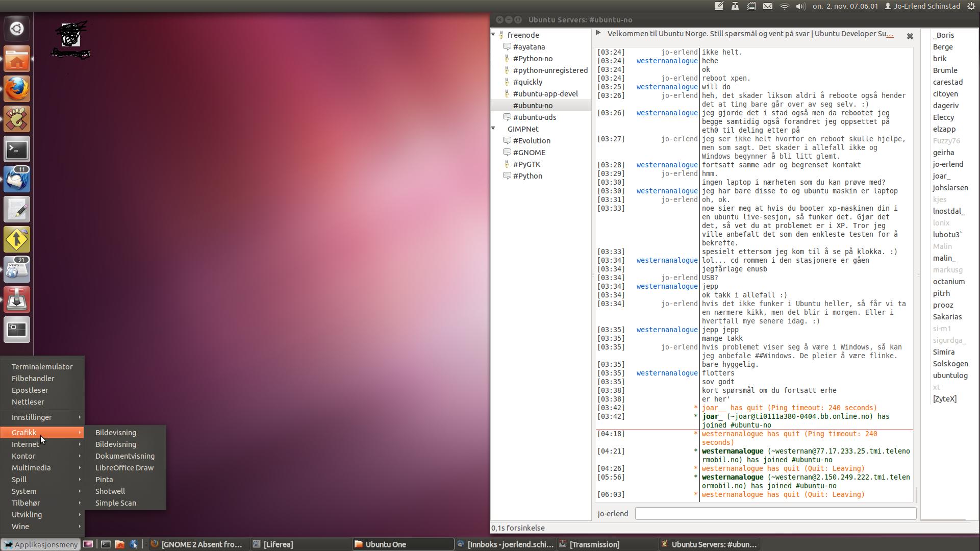The height and width of the screenshot is (551, 980).
Task: Click the note-editing indicator in top panel
Action: tap(719, 6)
